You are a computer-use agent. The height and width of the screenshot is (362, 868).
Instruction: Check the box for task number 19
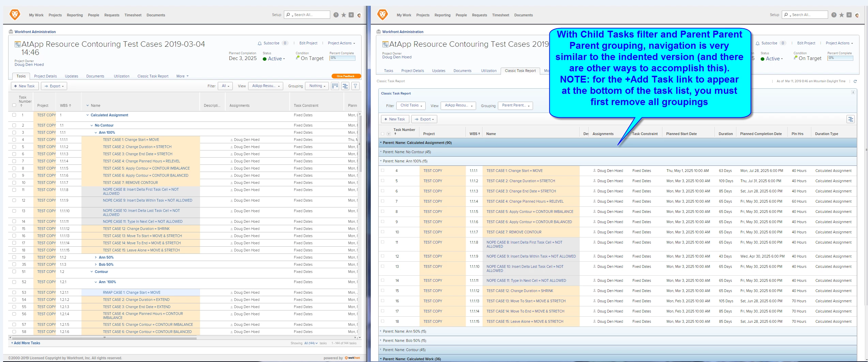[x=14, y=257]
